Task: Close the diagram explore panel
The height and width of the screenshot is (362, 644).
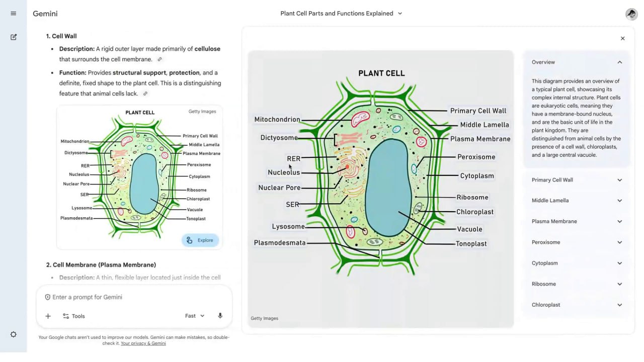Action: pos(622,38)
